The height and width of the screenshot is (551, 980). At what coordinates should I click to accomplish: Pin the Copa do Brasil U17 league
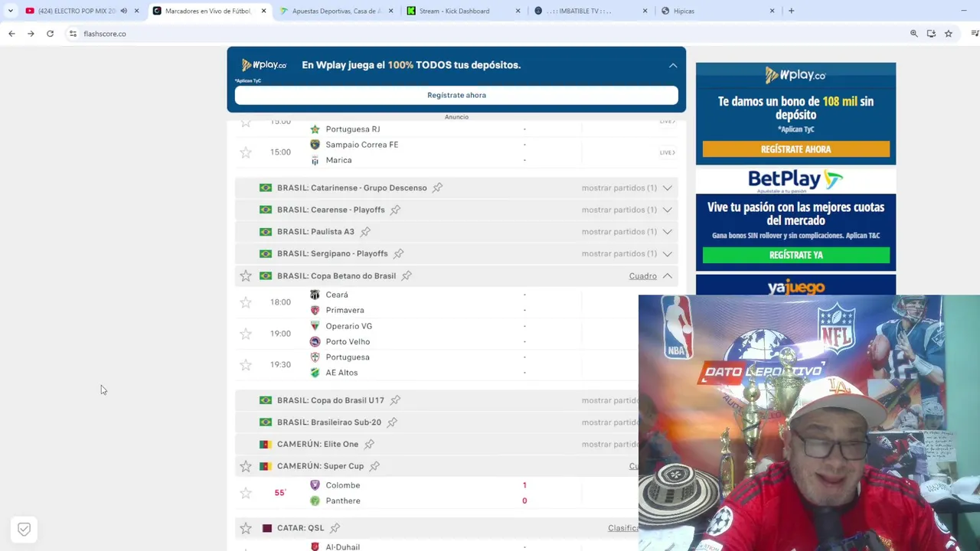[395, 400]
